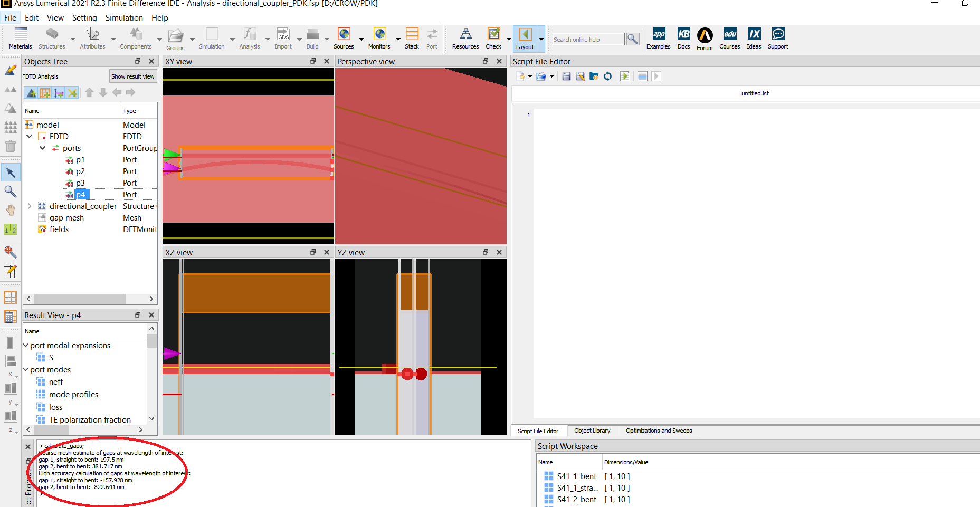
Task: Activate the select arrow mode
Action: click(11, 172)
